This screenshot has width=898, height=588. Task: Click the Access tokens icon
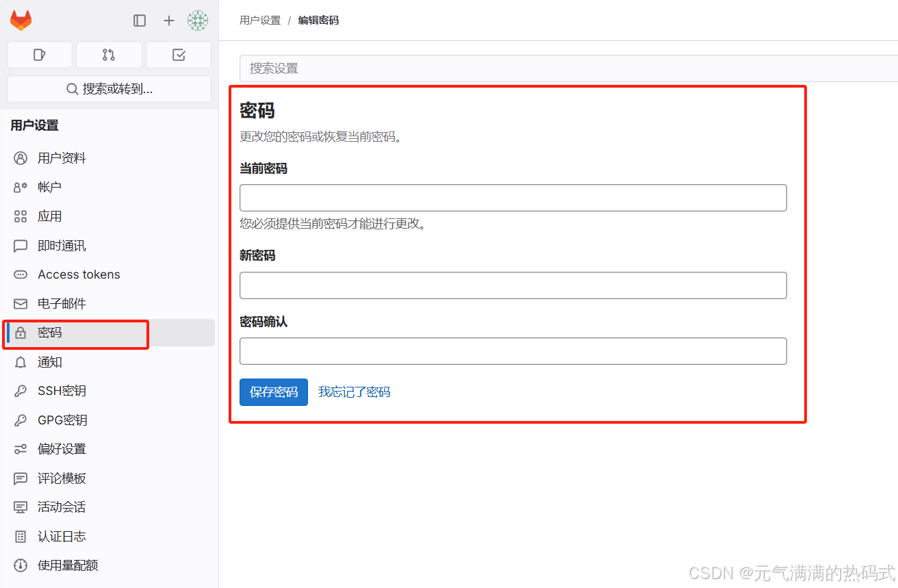coord(21,274)
